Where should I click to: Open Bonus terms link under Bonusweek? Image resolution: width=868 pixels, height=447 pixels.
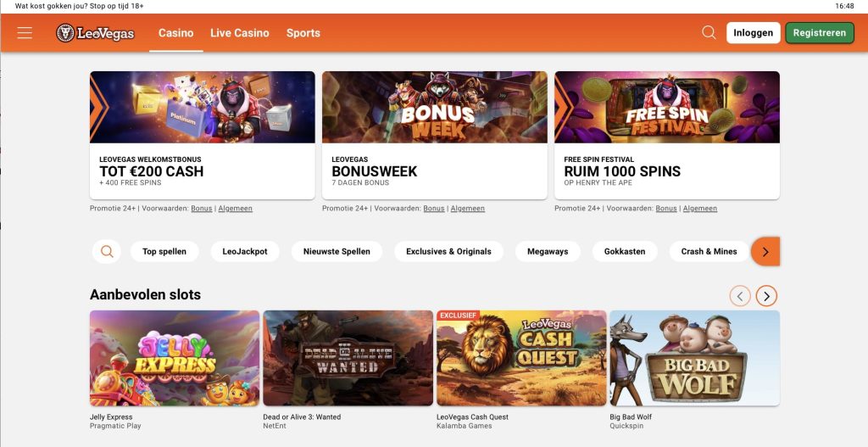434,209
